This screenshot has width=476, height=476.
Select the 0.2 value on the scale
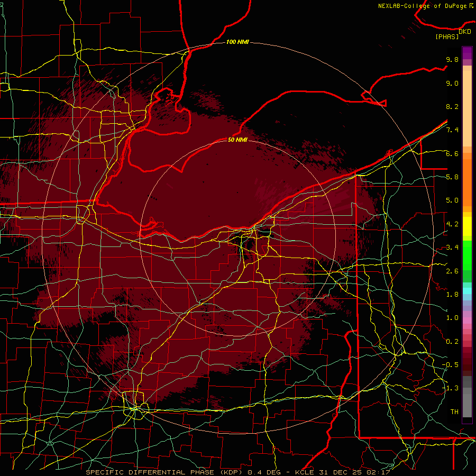point(452,342)
